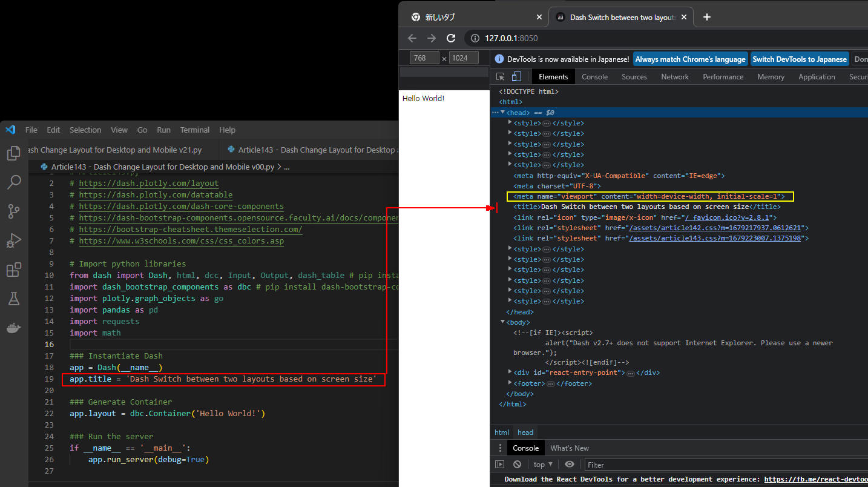Viewport: 868px width, 487px height.
Task: Open the File menu in VS Code
Action: click(x=31, y=130)
